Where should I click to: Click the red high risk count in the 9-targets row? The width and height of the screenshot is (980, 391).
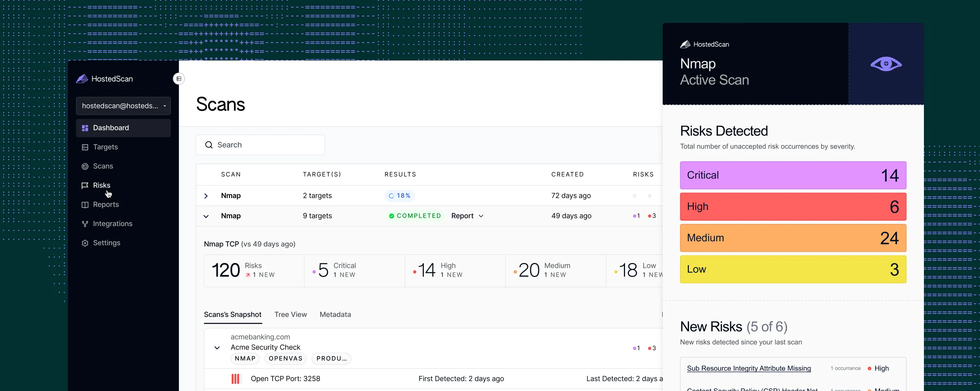[x=652, y=216]
